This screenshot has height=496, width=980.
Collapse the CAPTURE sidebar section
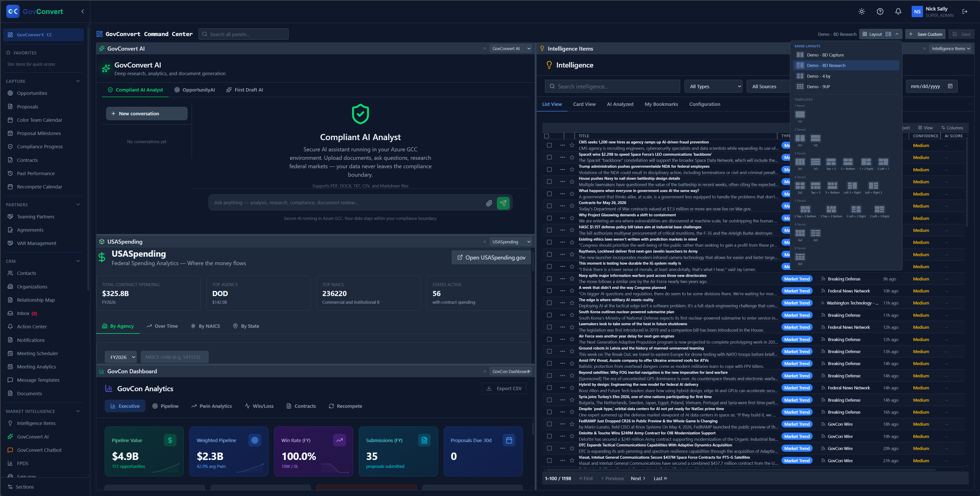[78, 81]
